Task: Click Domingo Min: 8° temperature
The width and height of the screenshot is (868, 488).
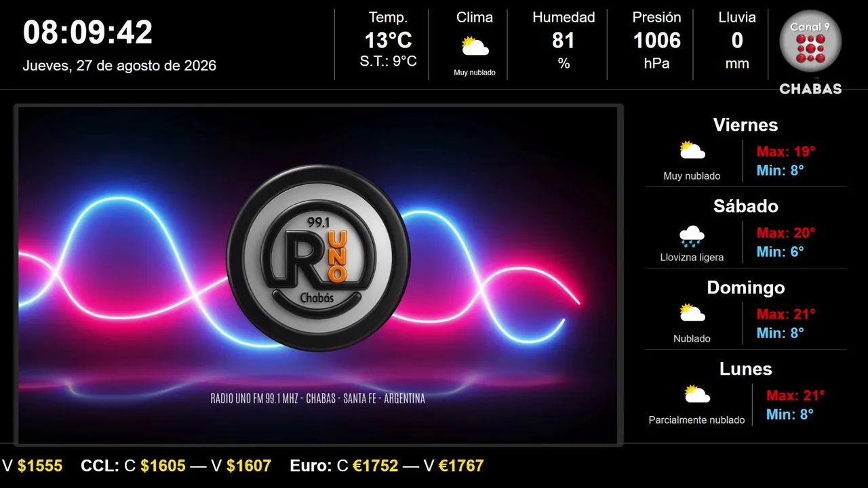Action: (x=781, y=333)
